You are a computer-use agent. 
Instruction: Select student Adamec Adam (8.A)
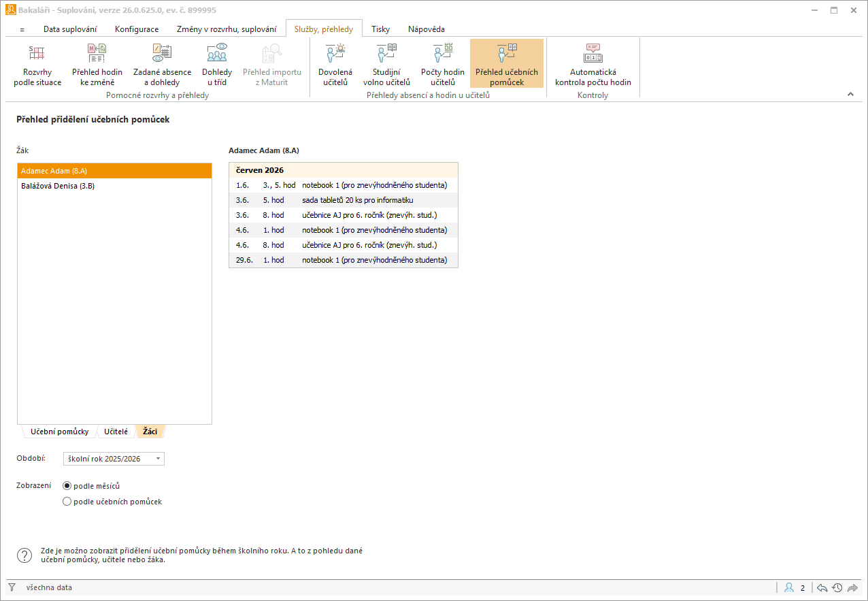pyautogui.click(x=114, y=171)
